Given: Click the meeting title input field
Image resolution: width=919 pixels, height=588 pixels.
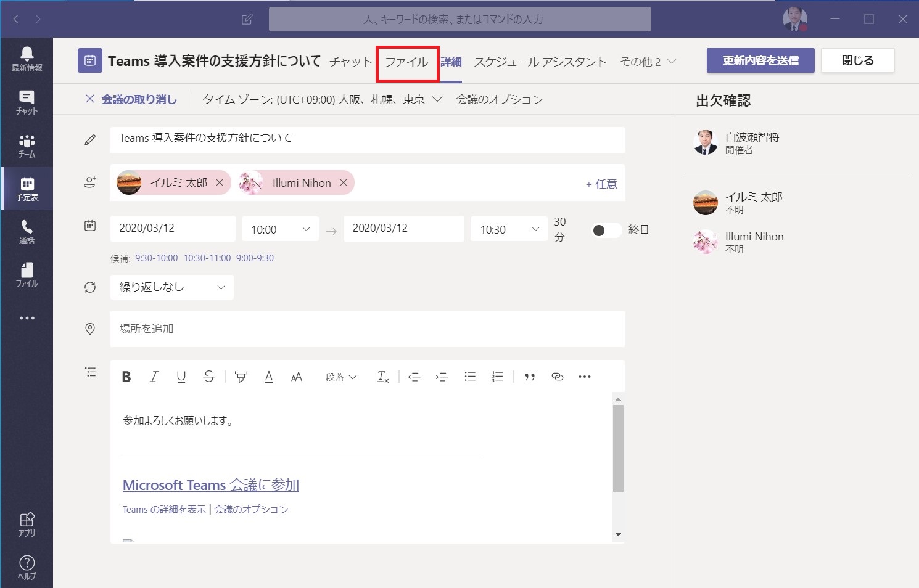Looking at the screenshot, I should 368,140.
